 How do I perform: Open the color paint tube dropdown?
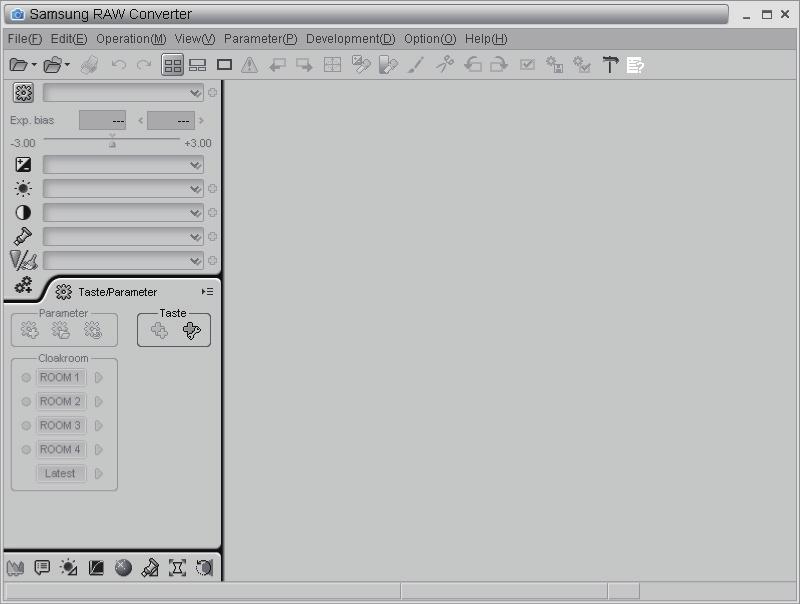coord(123,236)
